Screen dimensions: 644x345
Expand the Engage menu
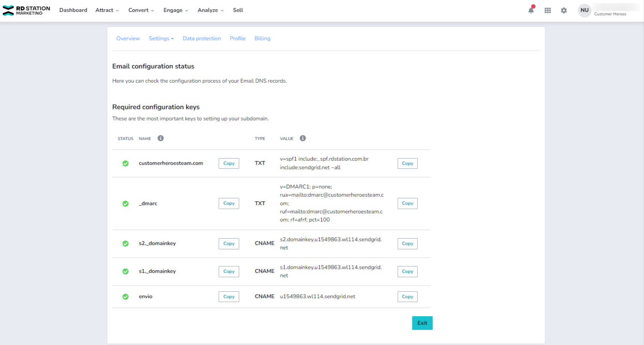pos(176,10)
